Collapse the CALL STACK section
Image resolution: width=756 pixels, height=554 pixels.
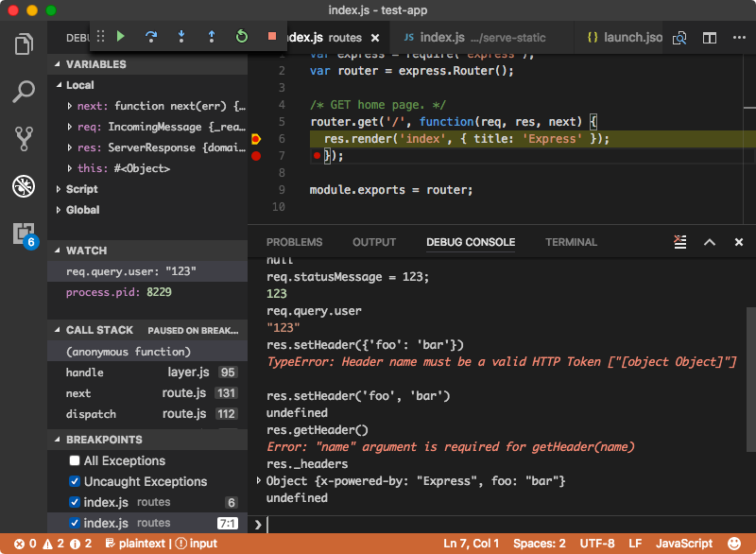[57, 330]
